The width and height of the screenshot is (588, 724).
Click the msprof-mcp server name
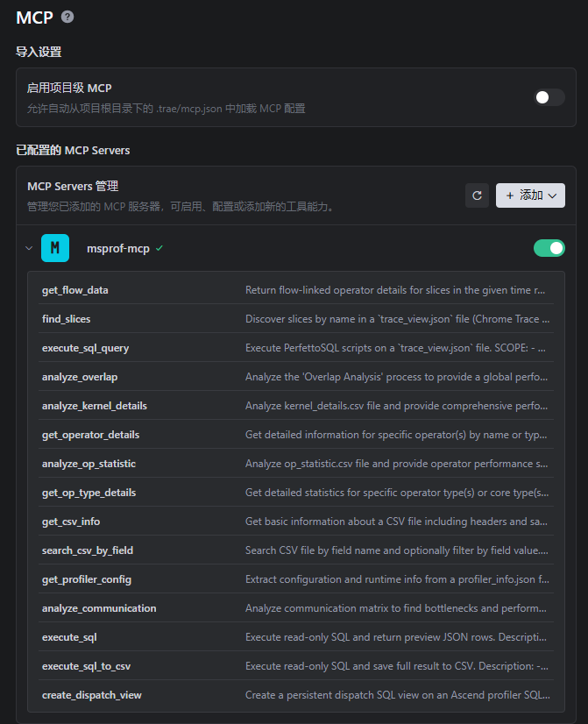tap(118, 248)
